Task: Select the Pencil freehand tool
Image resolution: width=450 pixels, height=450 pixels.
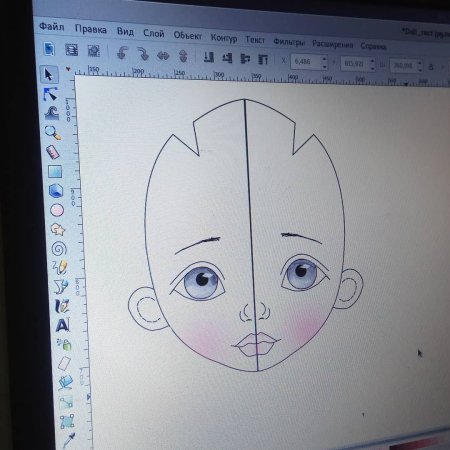Action: click(60, 267)
